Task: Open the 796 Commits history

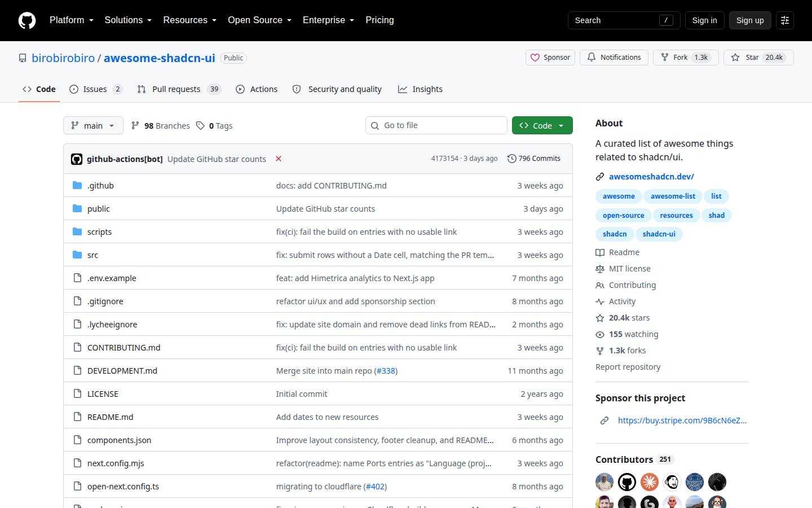Action: click(x=534, y=159)
